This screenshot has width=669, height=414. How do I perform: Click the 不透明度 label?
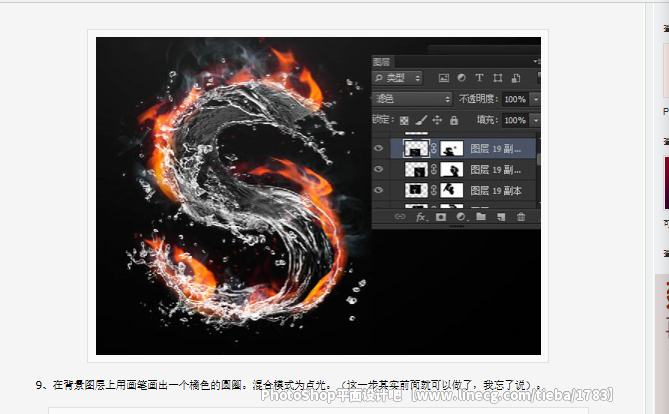[478, 99]
